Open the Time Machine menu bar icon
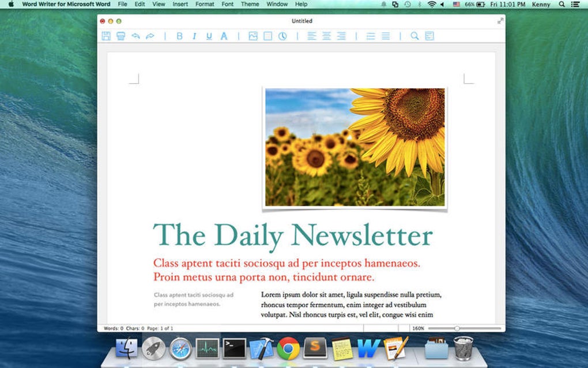Viewport: 588px width, 368px height. click(x=407, y=4)
